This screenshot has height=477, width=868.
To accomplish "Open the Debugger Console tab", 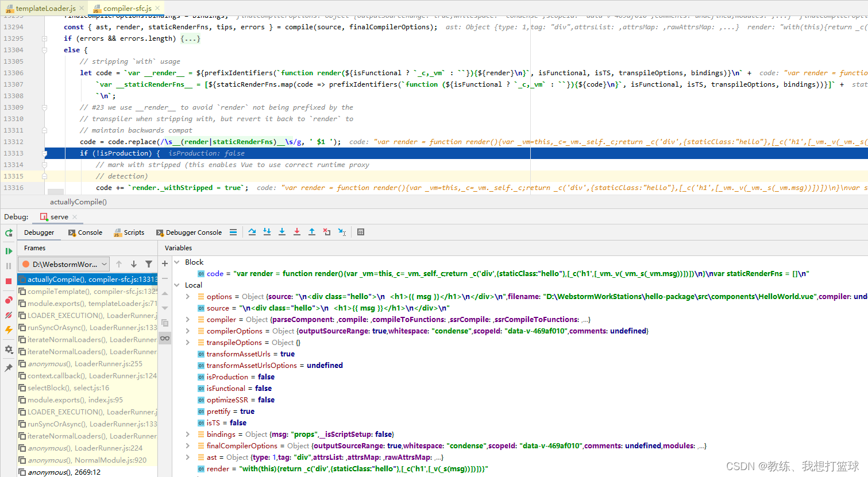I will [189, 232].
